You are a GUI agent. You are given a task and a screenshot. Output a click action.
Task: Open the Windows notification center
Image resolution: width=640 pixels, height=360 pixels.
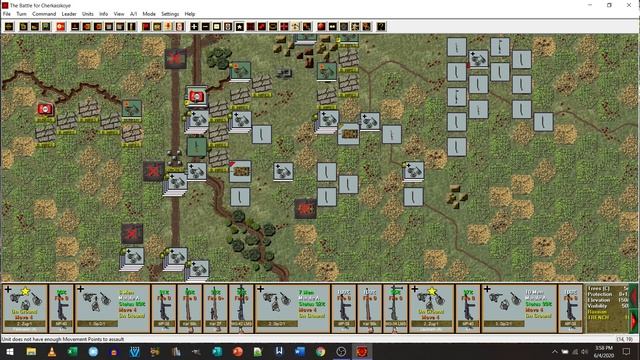627,351
